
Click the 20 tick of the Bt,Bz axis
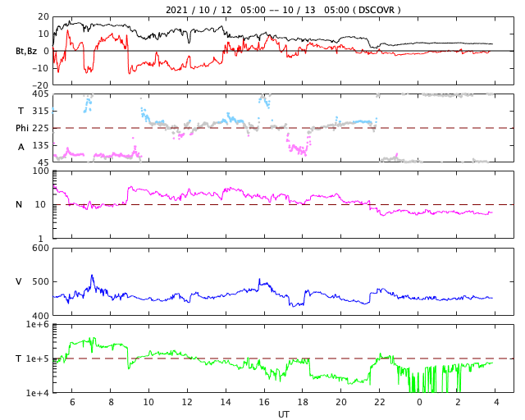43,16
